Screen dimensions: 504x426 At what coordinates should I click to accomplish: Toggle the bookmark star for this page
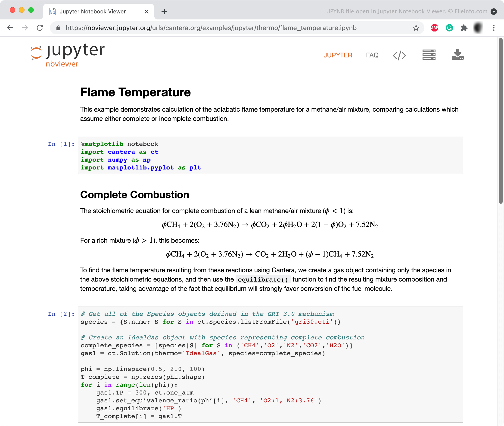[416, 28]
